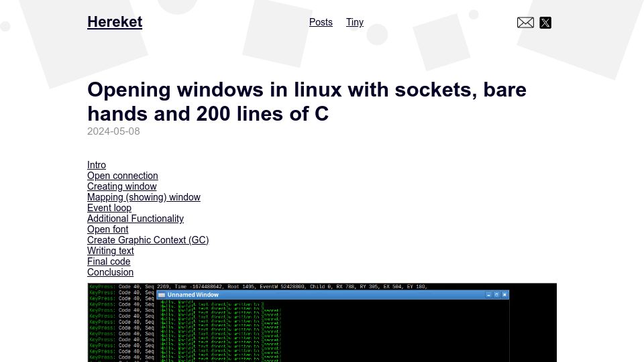Jump to Open font section

tap(107, 229)
